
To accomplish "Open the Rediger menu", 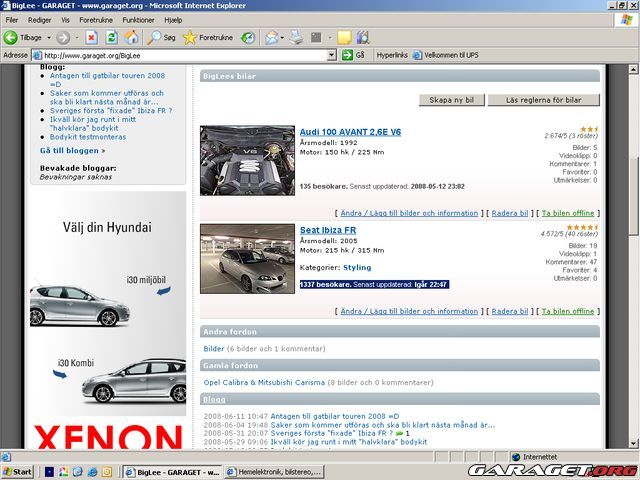I will (x=40, y=19).
